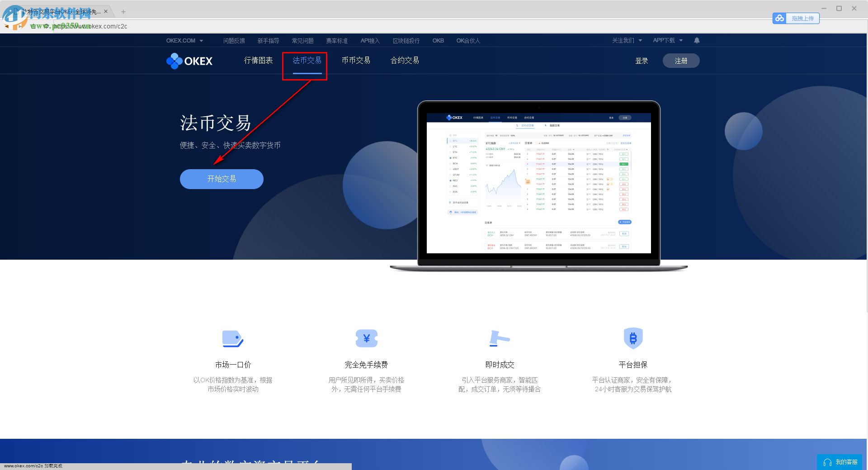Maximize the browser window

coord(839,8)
